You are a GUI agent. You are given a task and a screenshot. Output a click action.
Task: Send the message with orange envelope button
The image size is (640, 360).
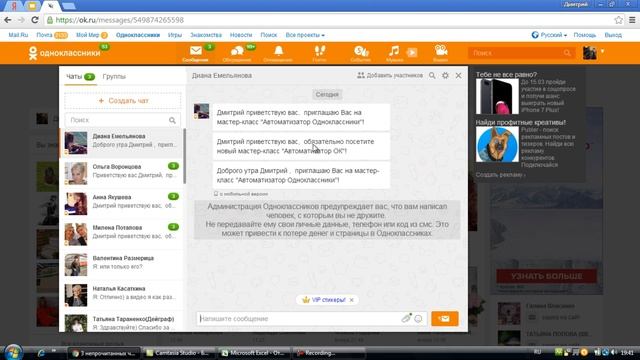tap(444, 318)
